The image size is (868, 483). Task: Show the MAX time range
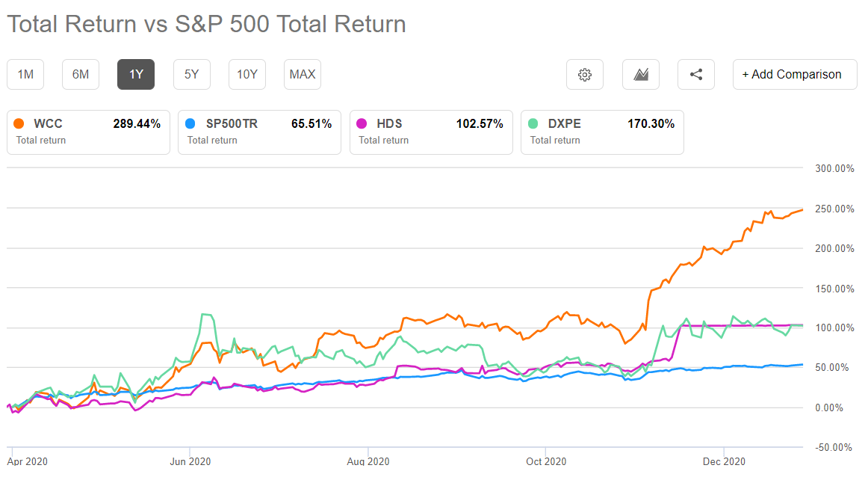click(303, 75)
